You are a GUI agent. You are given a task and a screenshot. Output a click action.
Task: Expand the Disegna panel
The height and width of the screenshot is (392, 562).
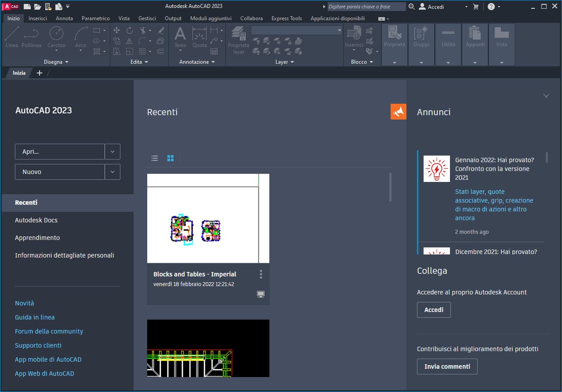tap(56, 62)
